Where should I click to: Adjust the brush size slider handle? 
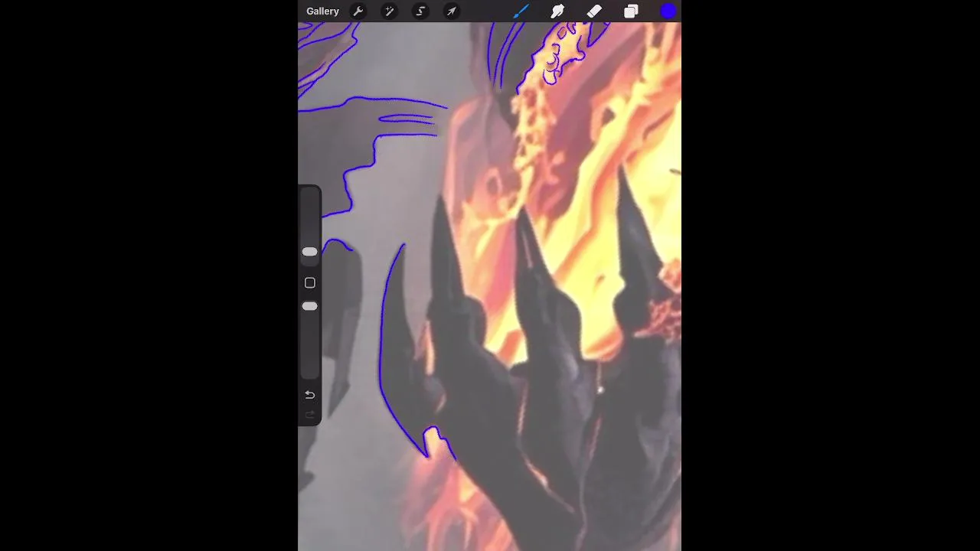(x=309, y=252)
